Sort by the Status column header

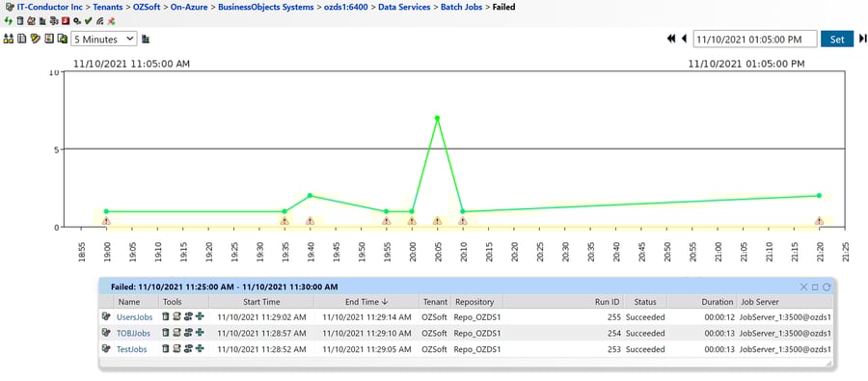click(645, 302)
